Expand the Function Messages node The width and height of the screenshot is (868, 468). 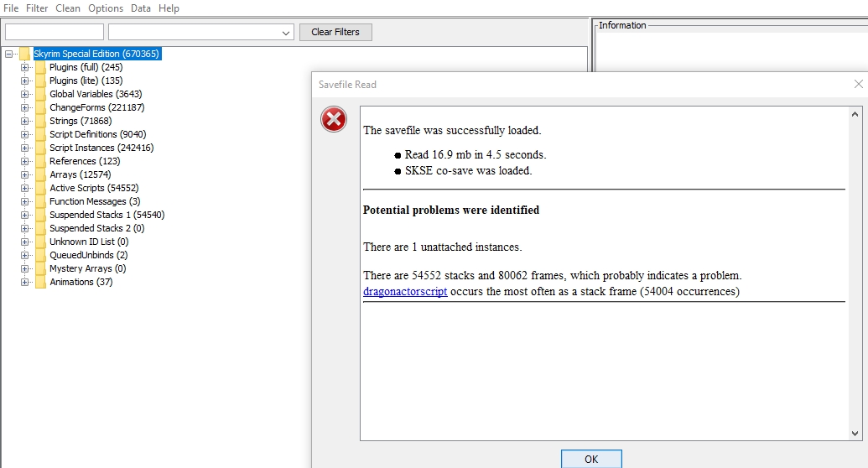(24, 201)
